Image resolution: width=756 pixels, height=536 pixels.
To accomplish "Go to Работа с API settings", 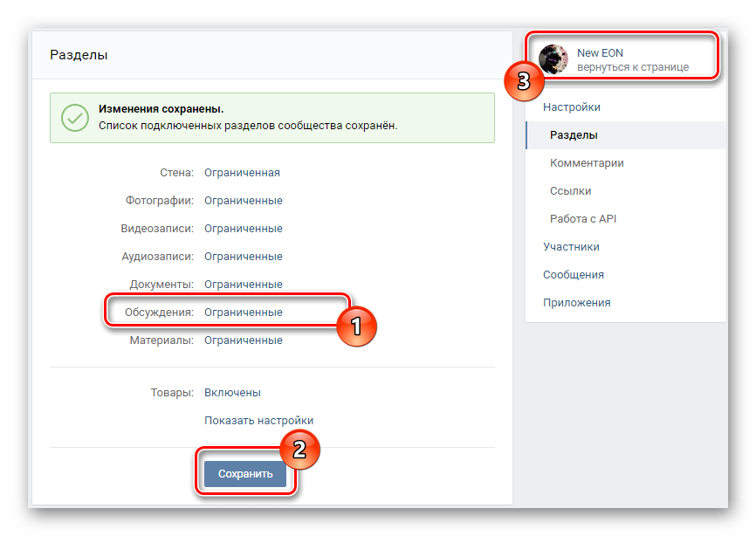I will [584, 218].
